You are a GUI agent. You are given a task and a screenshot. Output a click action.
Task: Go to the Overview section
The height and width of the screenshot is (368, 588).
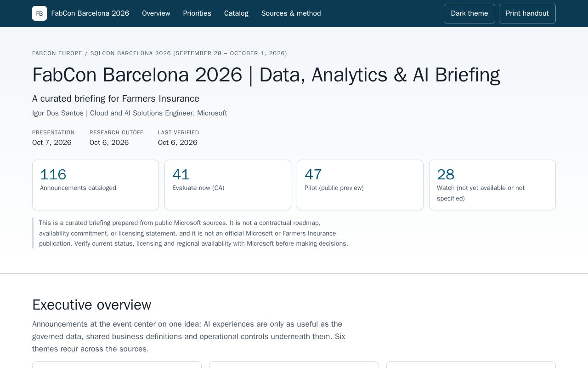coord(156,13)
